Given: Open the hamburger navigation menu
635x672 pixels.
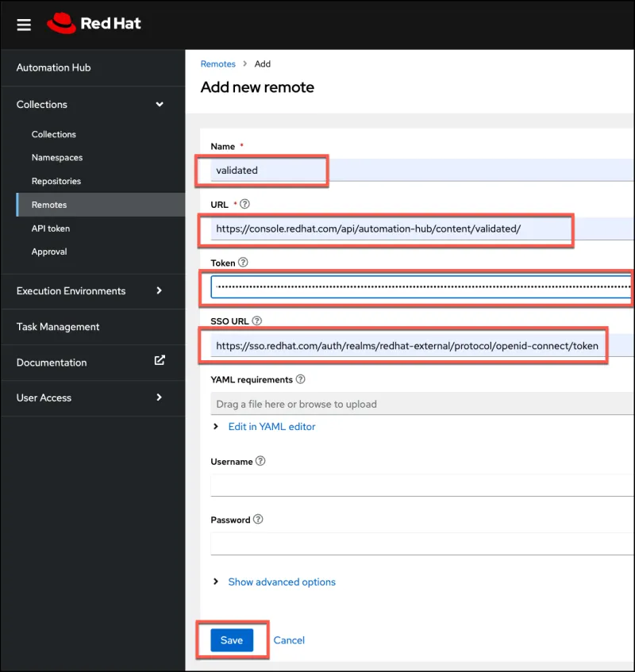Looking at the screenshot, I should pos(24,25).
